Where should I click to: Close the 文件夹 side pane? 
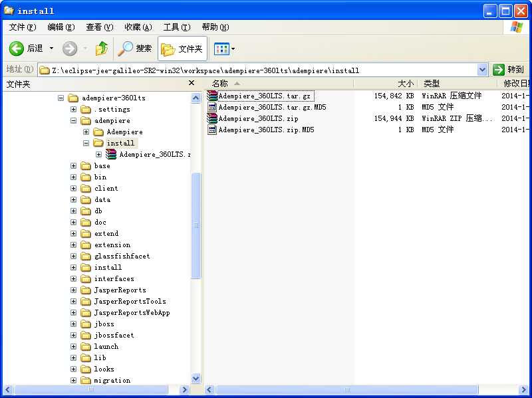pyautogui.click(x=192, y=83)
